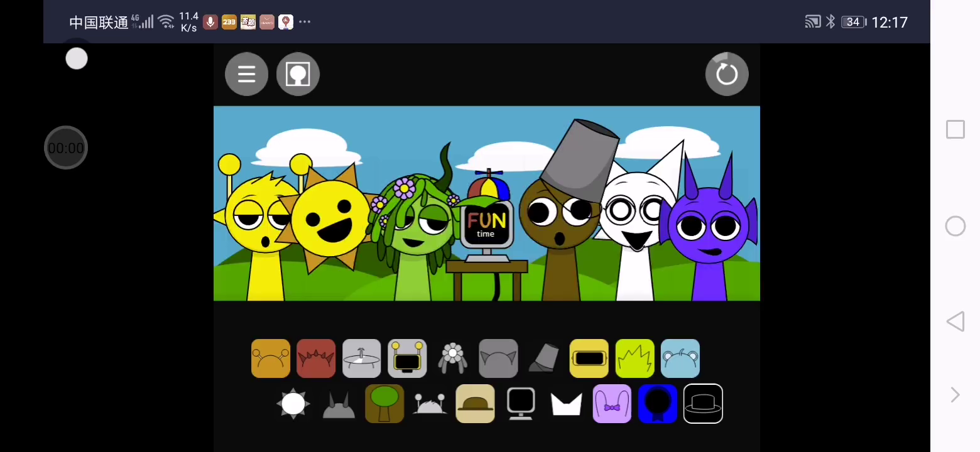Choose the lime green spiky hair icon
980x452 pixels.
point(634,358)
